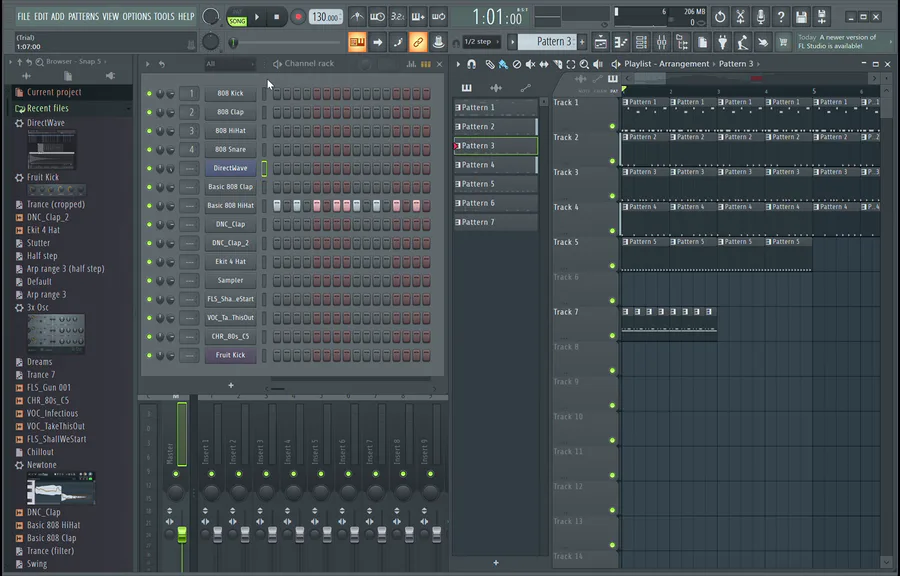Select the Slip tool in Playlist
The width and height of the screenshot is (900, 576).
point(544,64)
